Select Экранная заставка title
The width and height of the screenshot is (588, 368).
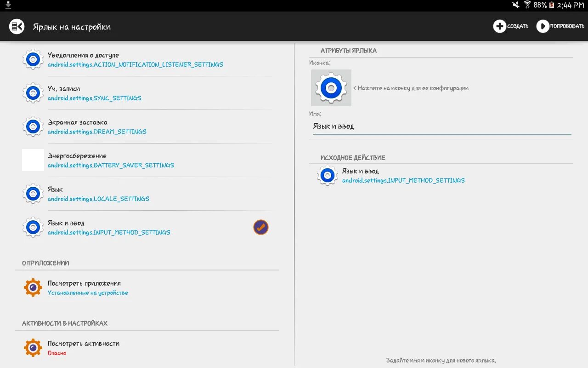pyautogui.click(x=78, y=122)
